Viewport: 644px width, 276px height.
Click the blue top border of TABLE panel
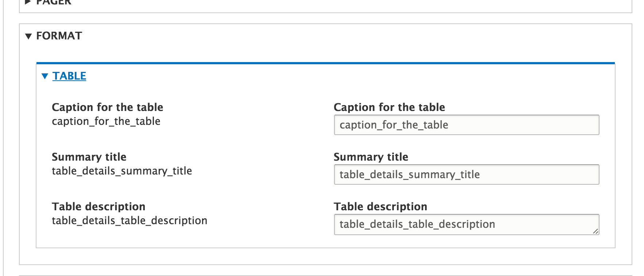click(x=326, y=63)
